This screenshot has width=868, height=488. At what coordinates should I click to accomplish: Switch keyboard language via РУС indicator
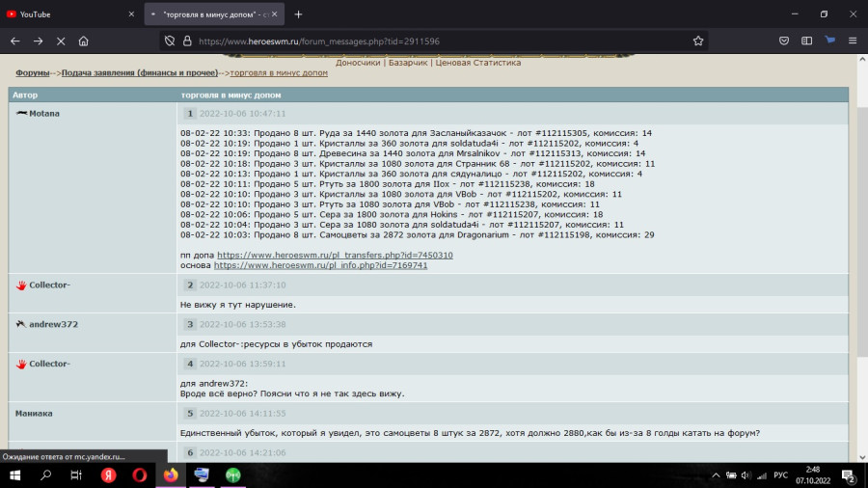coord(782,475)
